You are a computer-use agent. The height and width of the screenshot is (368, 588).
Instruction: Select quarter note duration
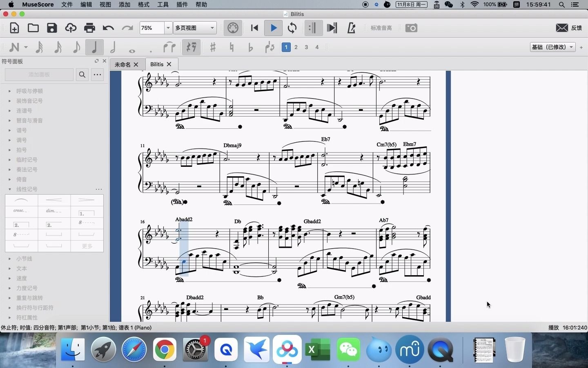tap(94, 47)
